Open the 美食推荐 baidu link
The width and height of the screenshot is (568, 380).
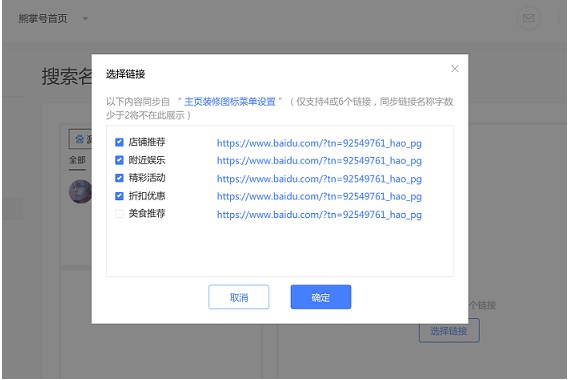tap(319, 215)
